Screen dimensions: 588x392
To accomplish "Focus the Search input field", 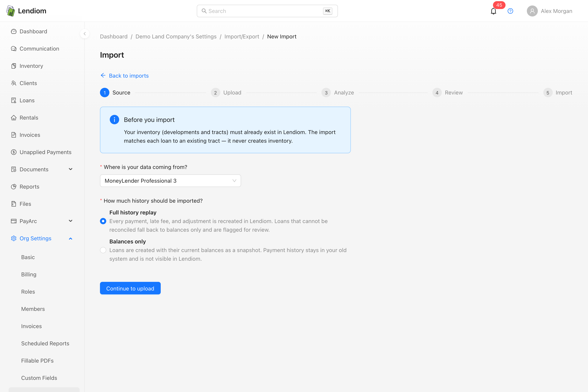I will [x=267, y=11].
